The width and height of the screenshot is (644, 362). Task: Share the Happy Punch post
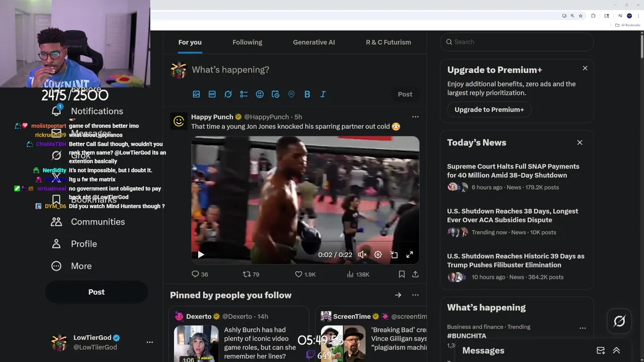[415, 274]
